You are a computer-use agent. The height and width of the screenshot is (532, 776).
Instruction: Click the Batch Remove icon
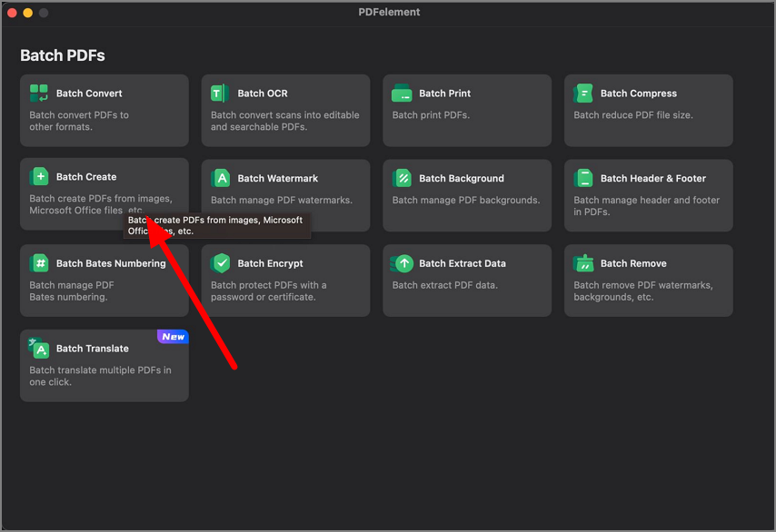[x=583, y=263]
